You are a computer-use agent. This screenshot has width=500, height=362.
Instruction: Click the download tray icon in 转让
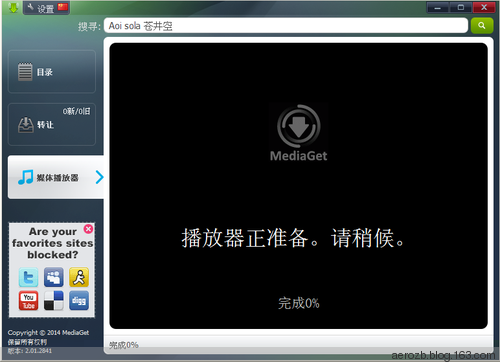pyautogui.click(x=26, y=125)
